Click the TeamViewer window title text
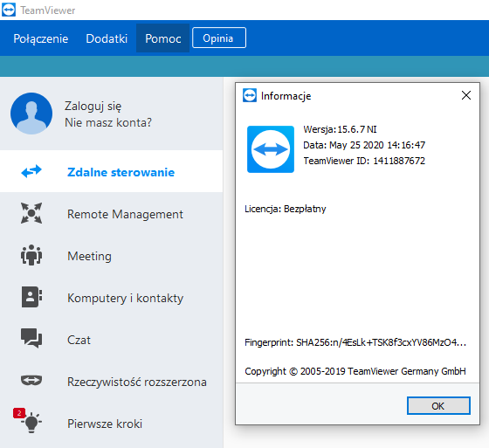Screen dimensions: 489x448 click(48, 10)
